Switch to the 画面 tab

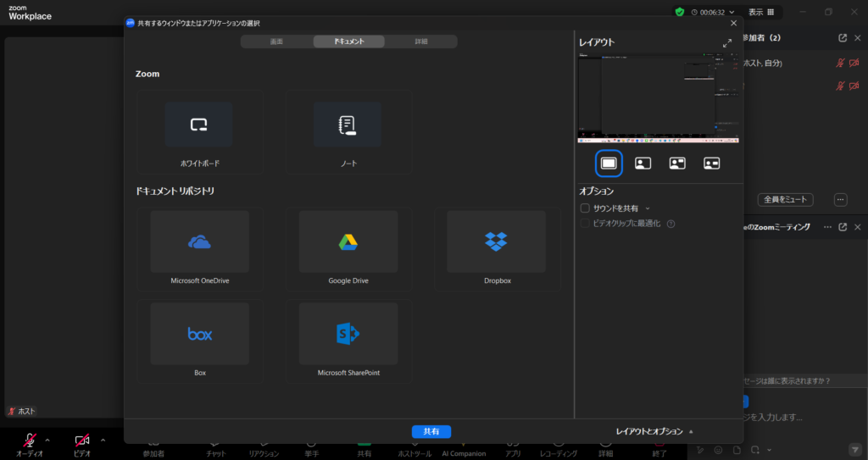(276, 42)
